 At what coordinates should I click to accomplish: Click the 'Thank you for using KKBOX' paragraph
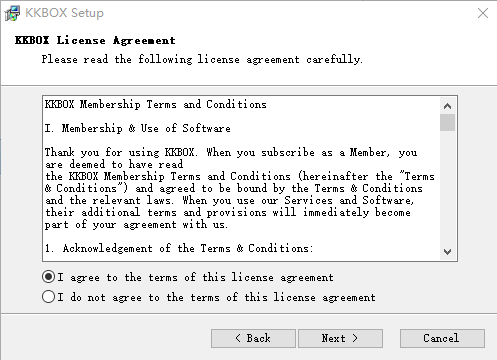tap(240, 188)
